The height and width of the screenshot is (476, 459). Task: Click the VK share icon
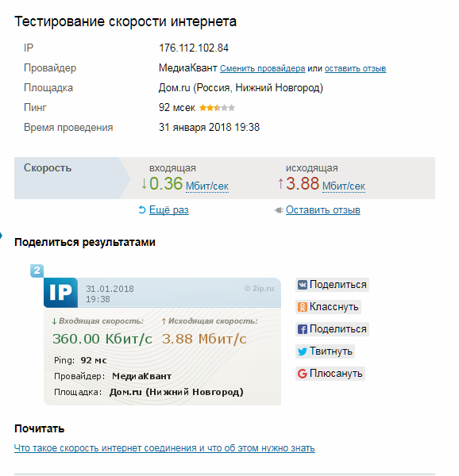coord(303,285)
